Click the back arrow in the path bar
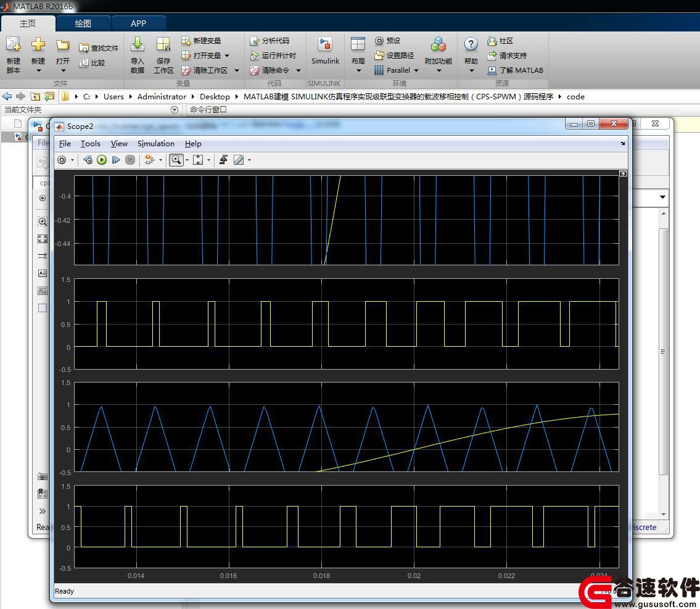This screenshot has height=609, width=700. [7, 96]
